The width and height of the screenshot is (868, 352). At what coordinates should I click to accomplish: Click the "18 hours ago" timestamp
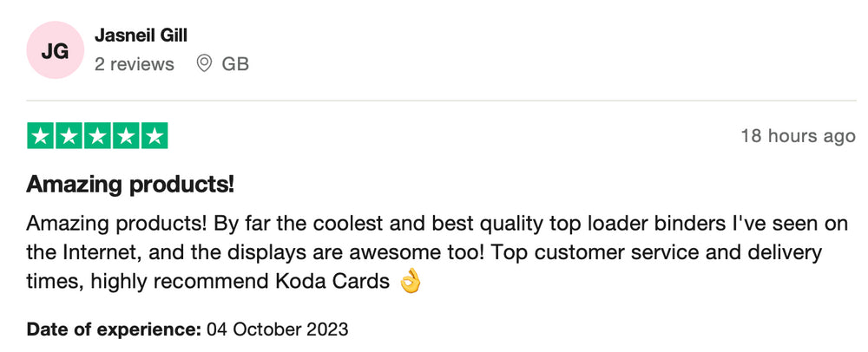coord(798,136)
